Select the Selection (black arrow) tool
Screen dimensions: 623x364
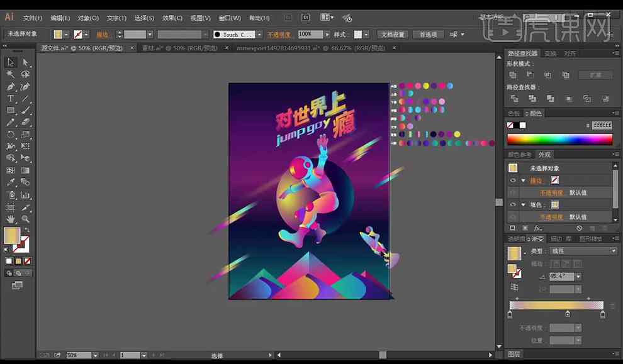(11, 62)
